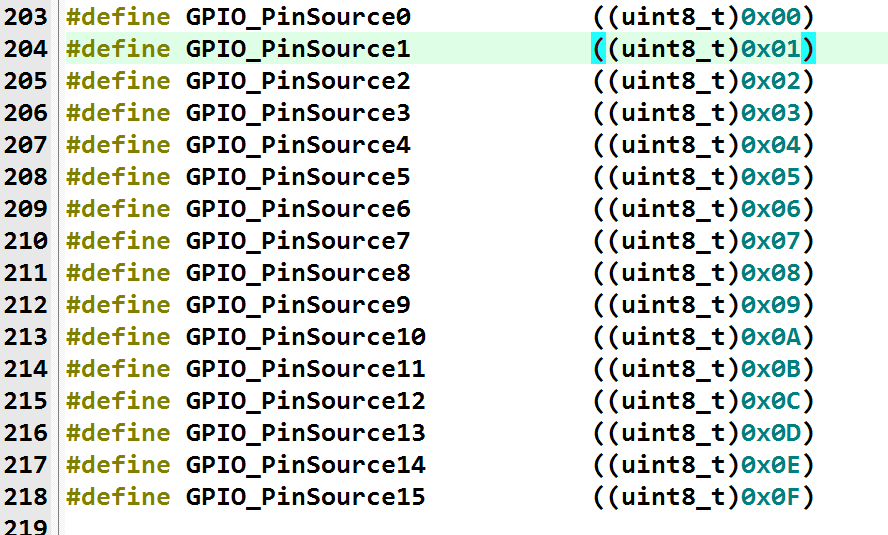
Task: Click the 0x0E hex literal
Action: coord(771,465)
